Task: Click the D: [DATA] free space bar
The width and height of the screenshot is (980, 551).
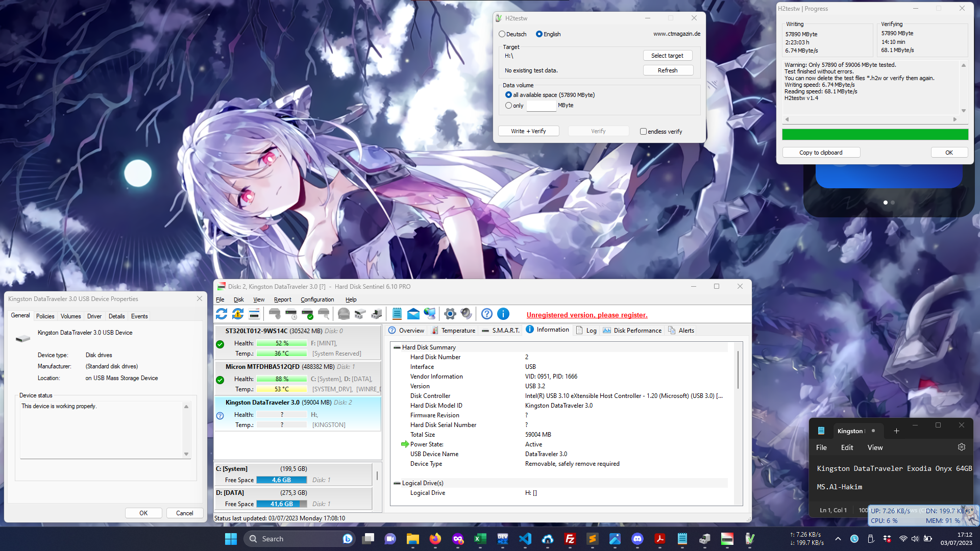Action: (282, 504)
